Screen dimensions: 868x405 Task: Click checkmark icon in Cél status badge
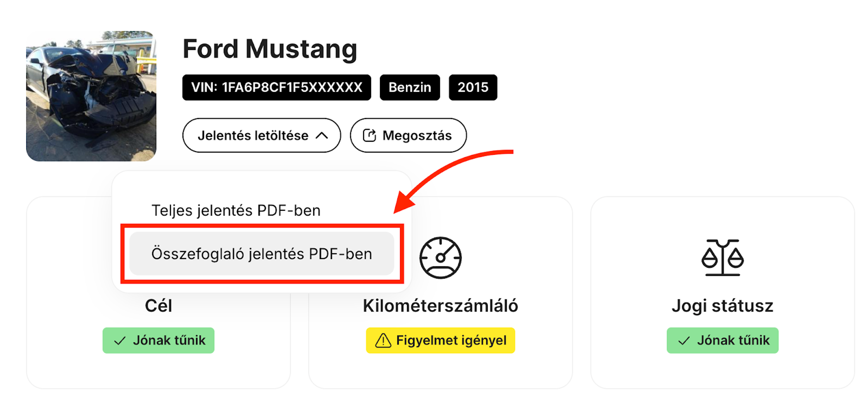(120, 341)
